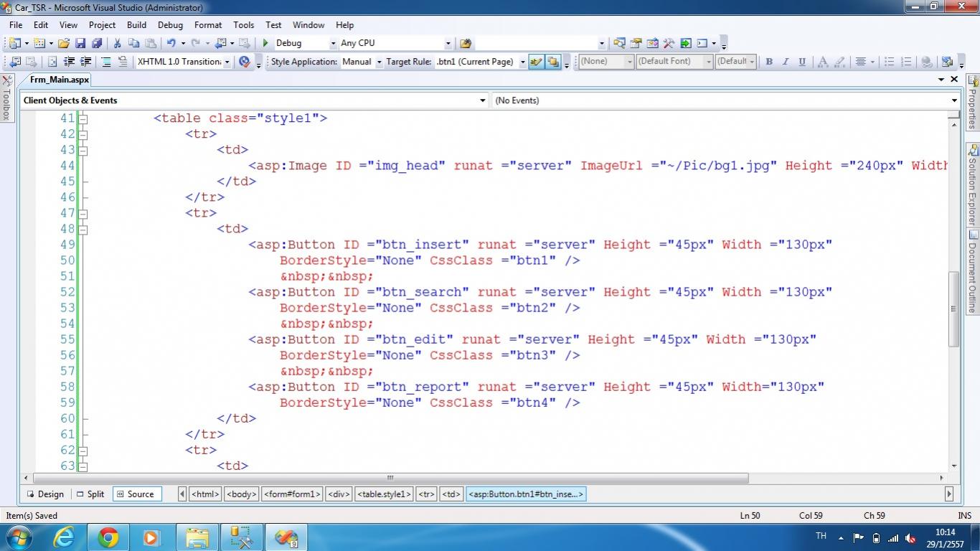Open the Debug menu

(170, 25)
